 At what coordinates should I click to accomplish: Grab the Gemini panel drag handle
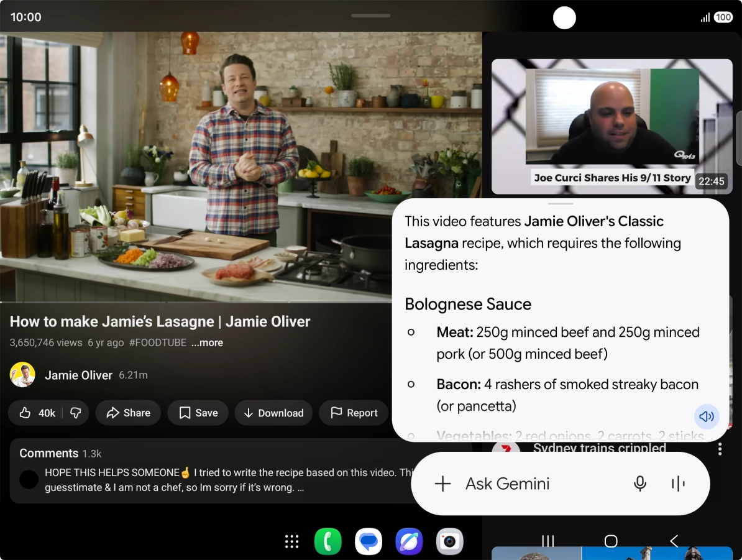561,203
